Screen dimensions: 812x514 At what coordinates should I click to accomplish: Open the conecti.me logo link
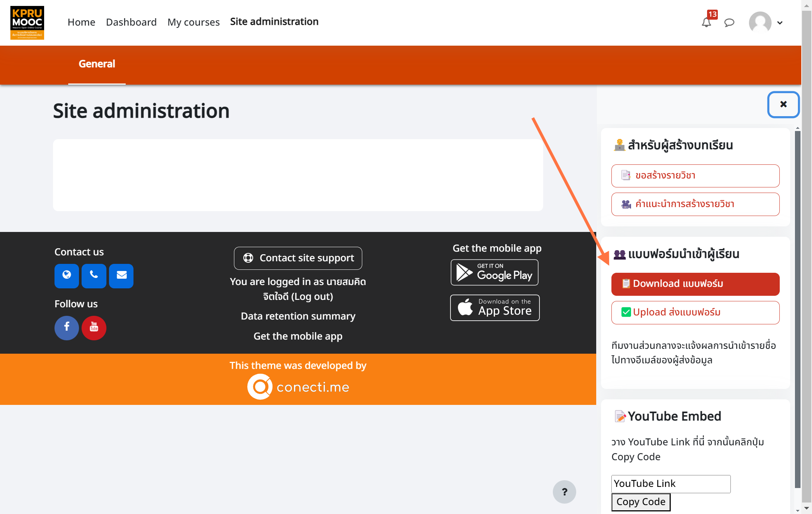(298, 387)
